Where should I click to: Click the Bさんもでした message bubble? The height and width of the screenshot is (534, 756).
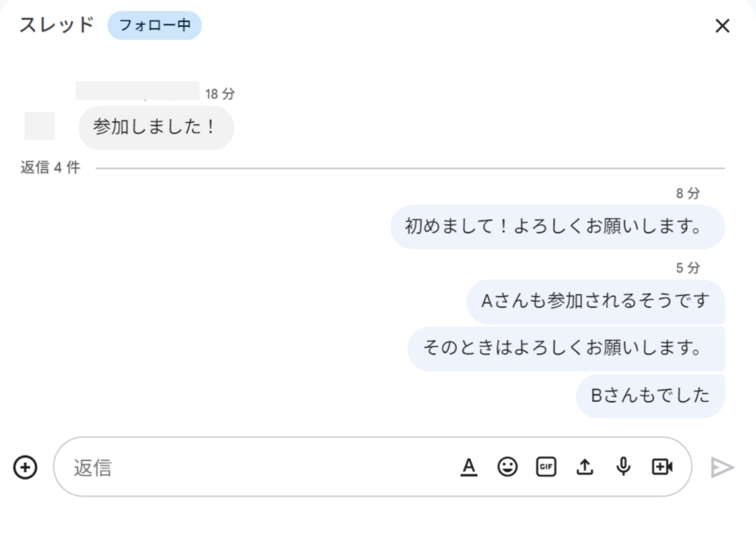650,396
